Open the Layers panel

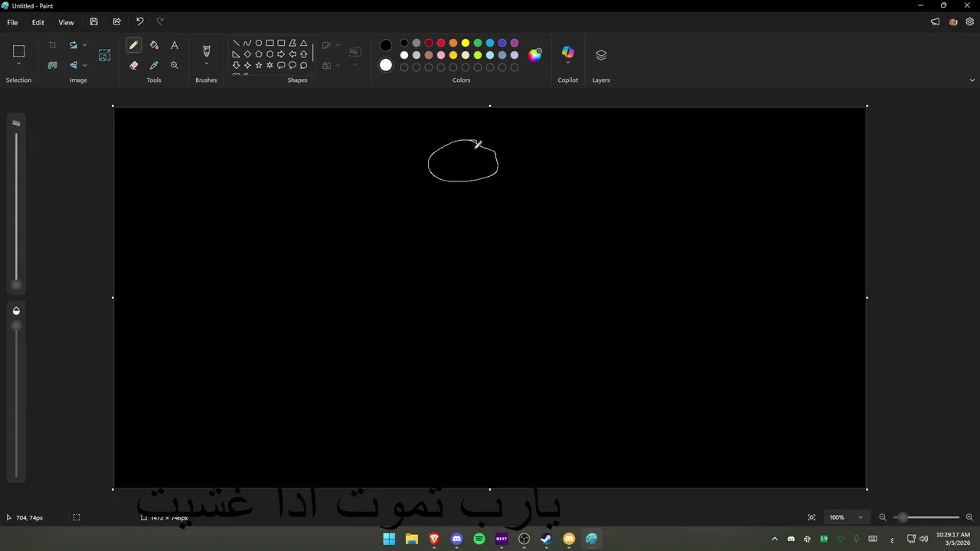click(601, 55)
